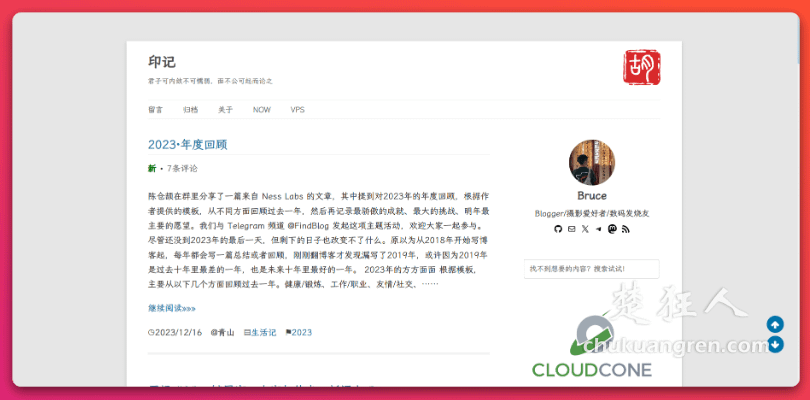Open the Telegram channel icon
Screen dimensions: 810x400
598,229
